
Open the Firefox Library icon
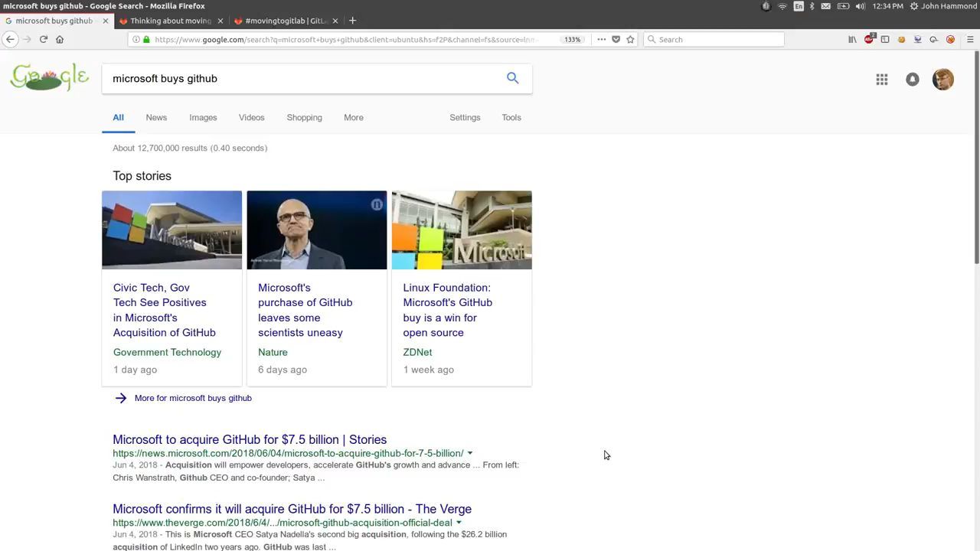[x=852, y=39]
